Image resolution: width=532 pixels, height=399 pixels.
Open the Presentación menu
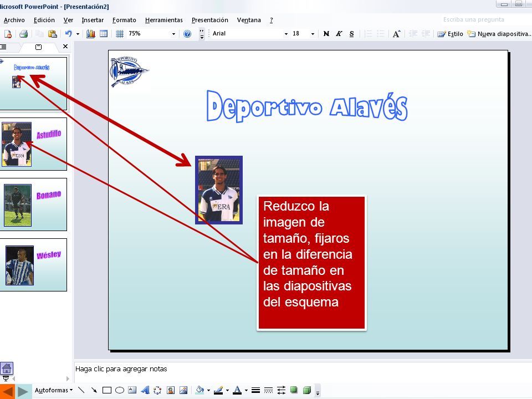209,20
